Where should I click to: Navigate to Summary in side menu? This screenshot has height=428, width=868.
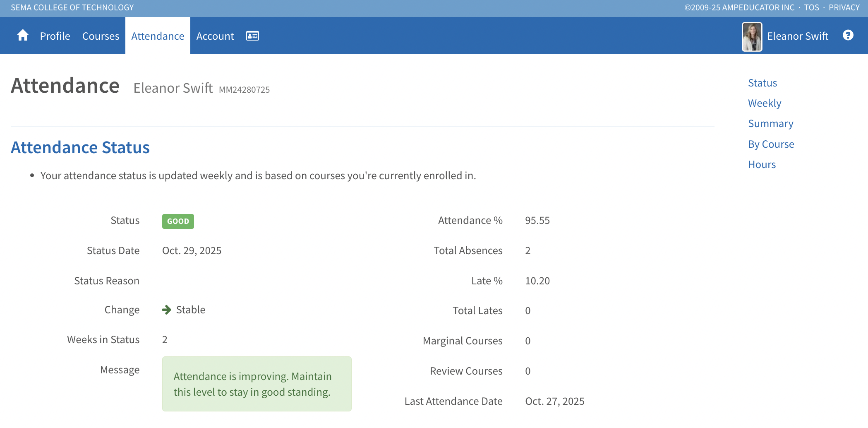coord(770,123)
